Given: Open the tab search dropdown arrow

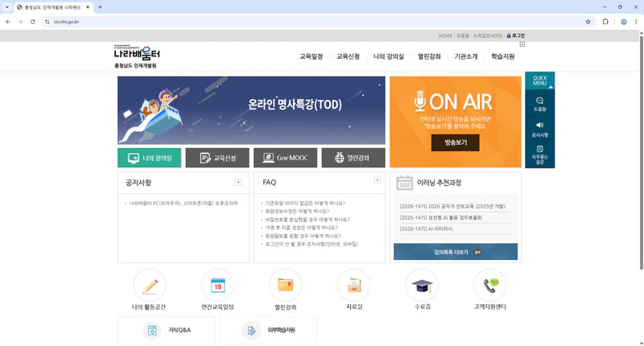Looking at the screenshot, I should point(6,7).
